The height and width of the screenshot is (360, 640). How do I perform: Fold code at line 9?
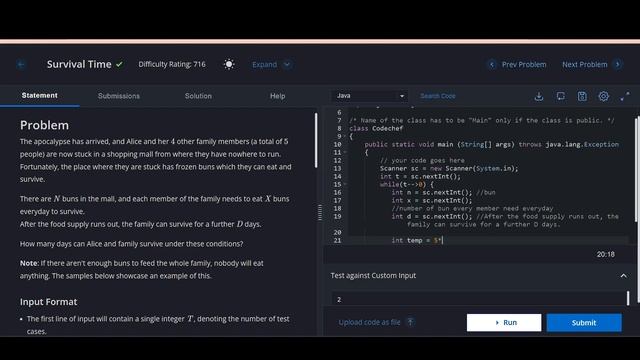pos(345,136)
